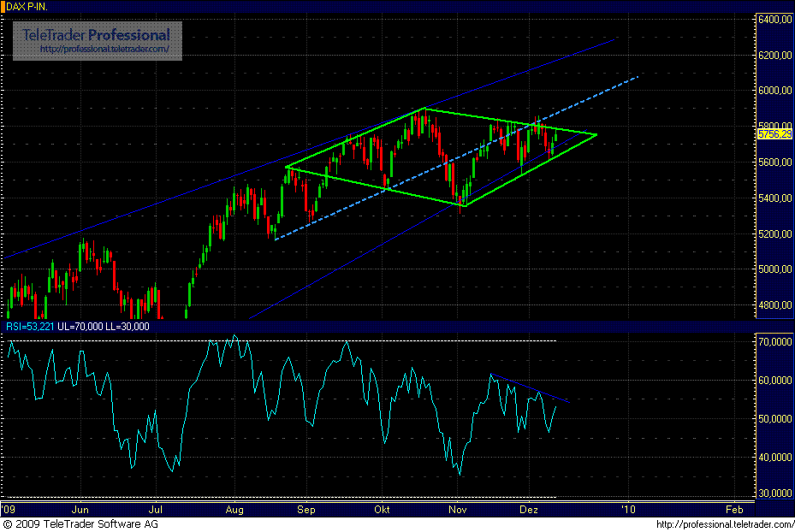Click the Jun month label
Viewport: 795px width, 532px height.
[x=80, y=509]
